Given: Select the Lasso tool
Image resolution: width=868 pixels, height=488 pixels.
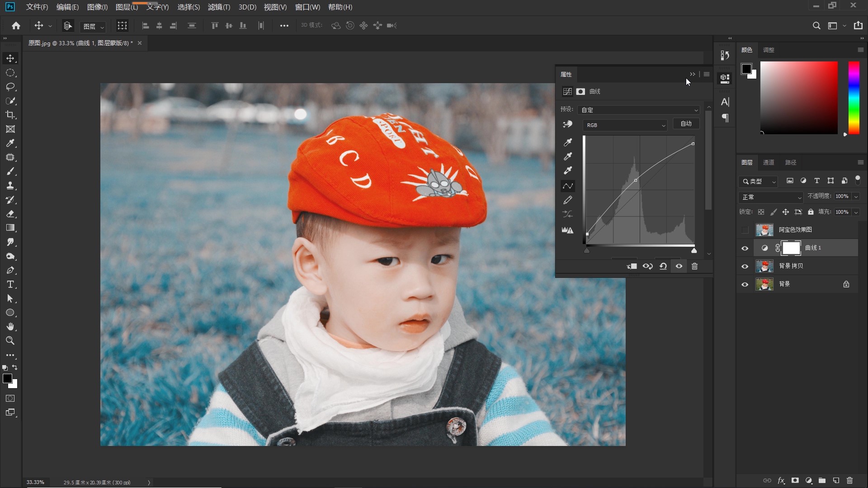Looking at the screenshot, I should point(10,87).
